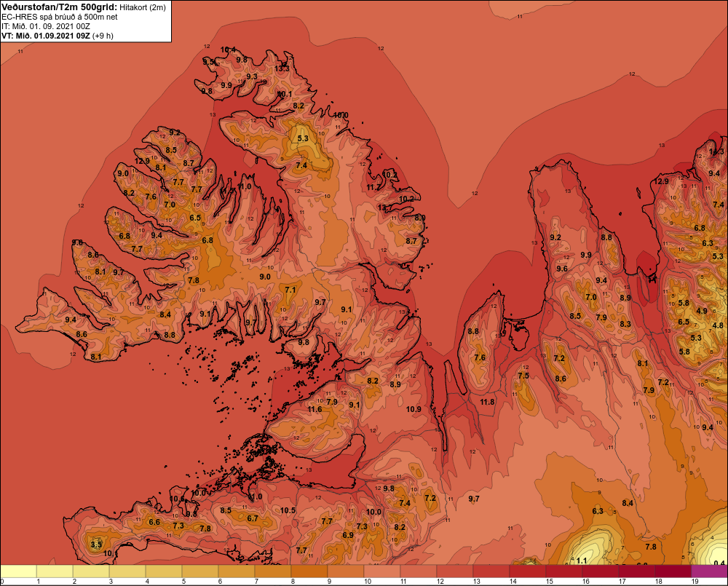The height and width of the screenshot is (586, 728).
Task: Select the '8.0' temperature value
Action: 420,218
